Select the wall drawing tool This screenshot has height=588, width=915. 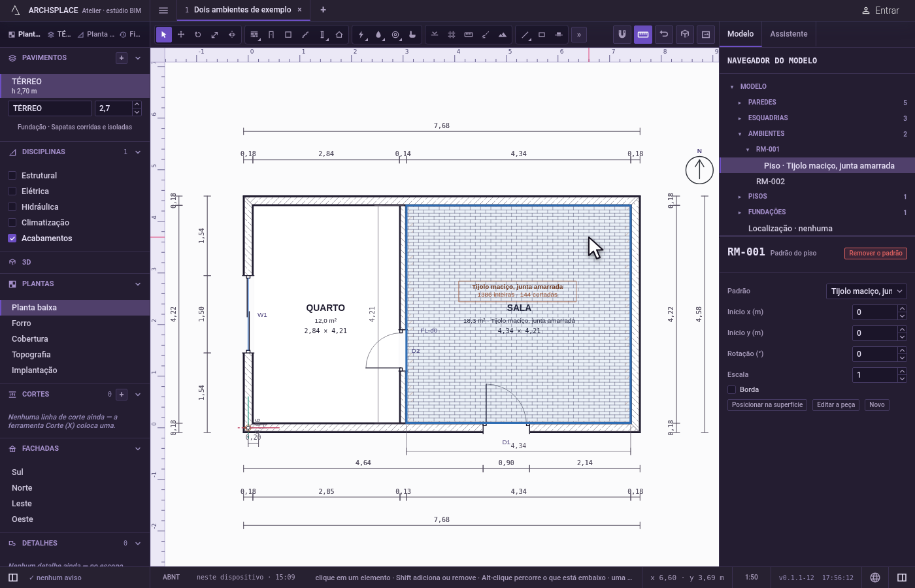click(254, 35)
